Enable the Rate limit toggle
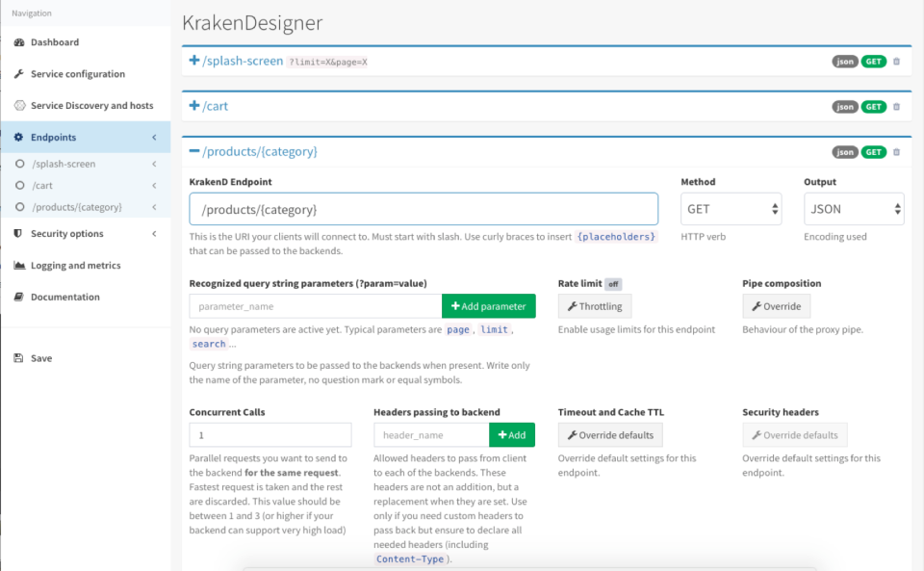 tap(615, 283)
